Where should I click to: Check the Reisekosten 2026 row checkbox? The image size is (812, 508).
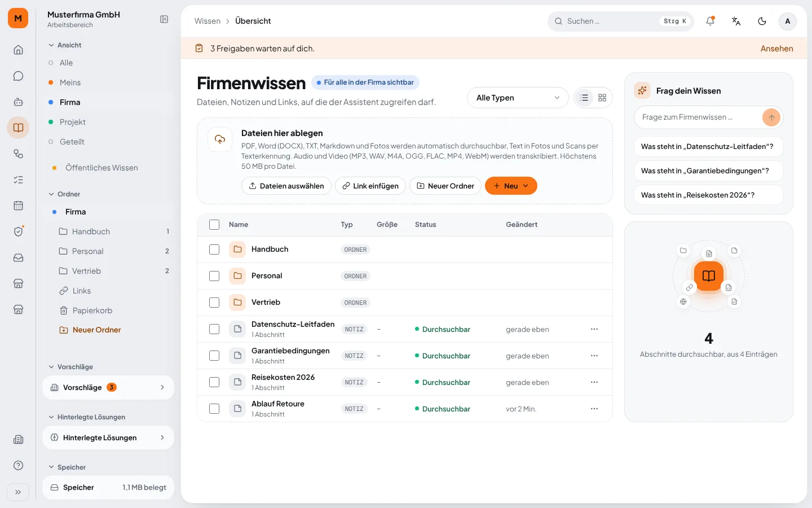pyautogui.click(x=214, y=382)
